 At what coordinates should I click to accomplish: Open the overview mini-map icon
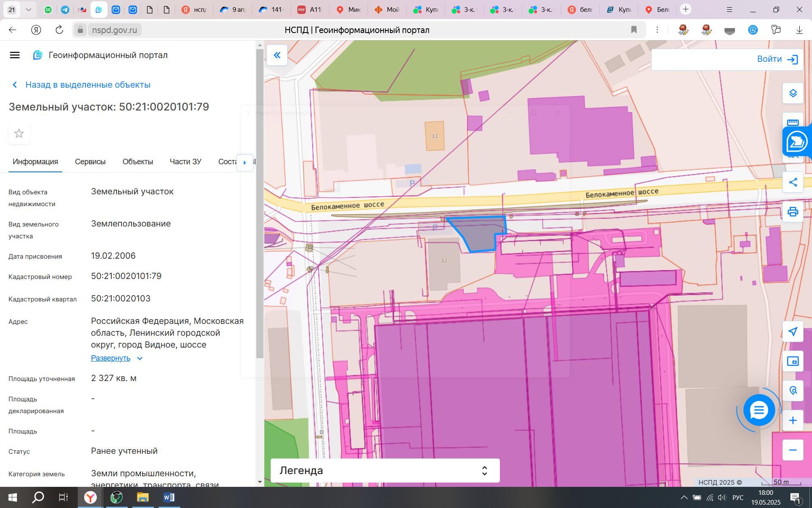click(793, 361)
